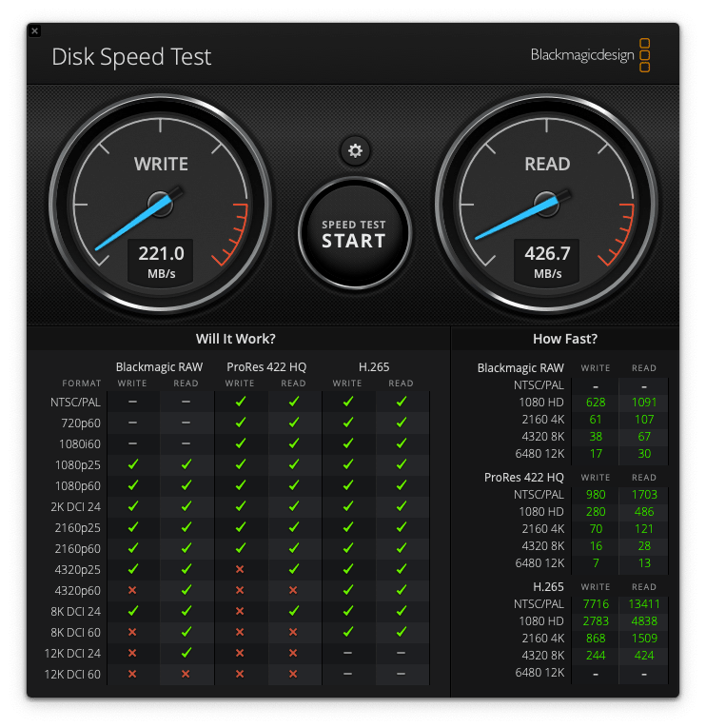Click the Blackmagic RAW 1080 HD read value 1091
Image resolution: width=706 pixels, height=728 pixels.
644,403
